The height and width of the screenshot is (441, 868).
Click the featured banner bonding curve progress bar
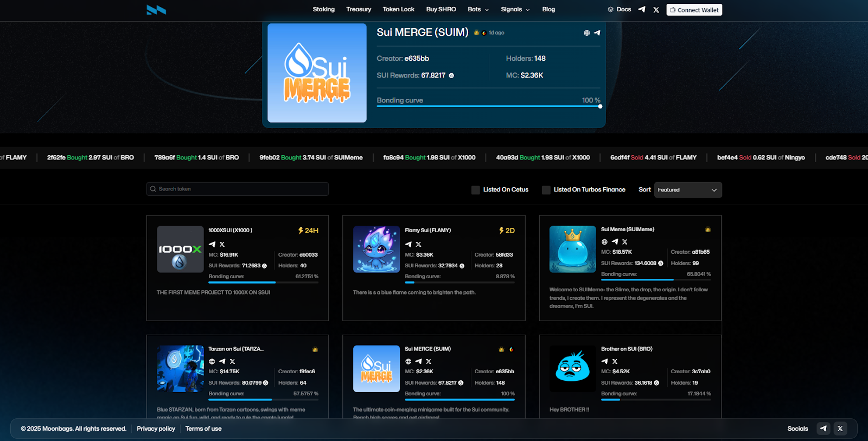(x=489, y=106)
